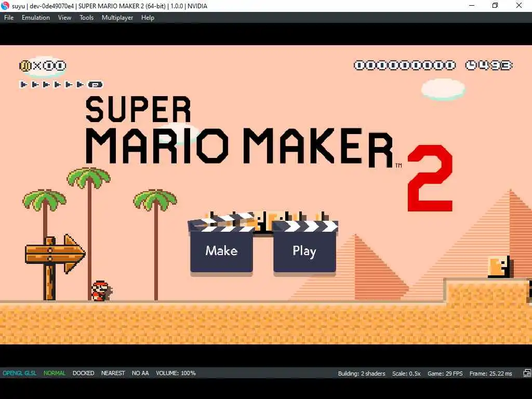Click the clock timer icon

pyautogui.click(x=471, y=65)
